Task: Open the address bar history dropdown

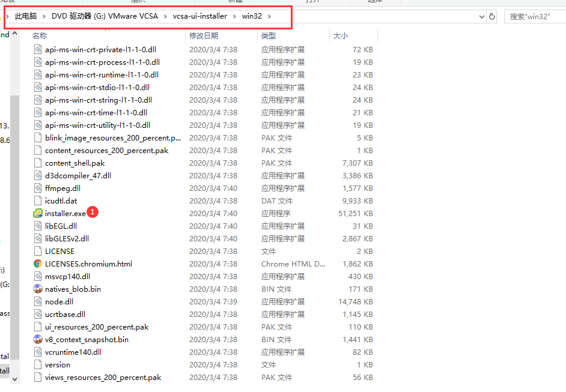Action: [x=481, y=17]
